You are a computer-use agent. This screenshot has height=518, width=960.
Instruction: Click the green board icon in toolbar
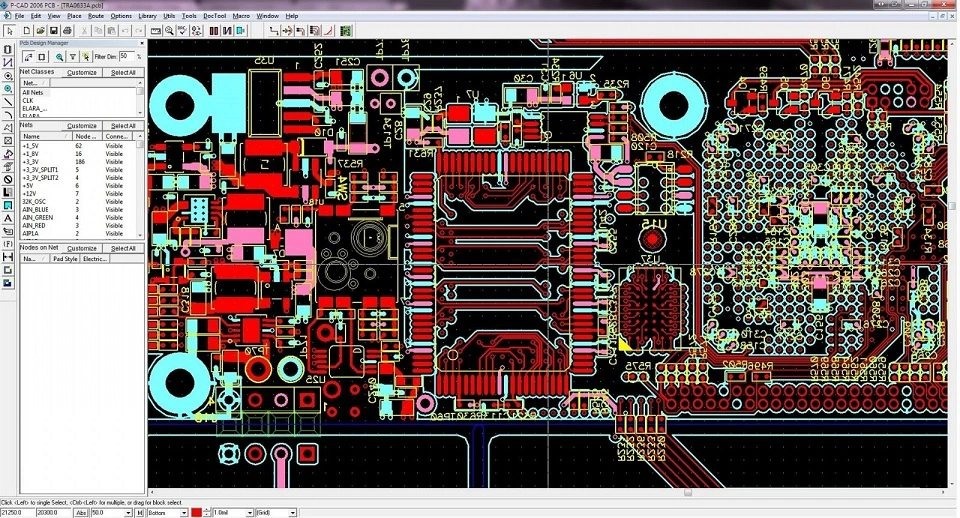346,31
